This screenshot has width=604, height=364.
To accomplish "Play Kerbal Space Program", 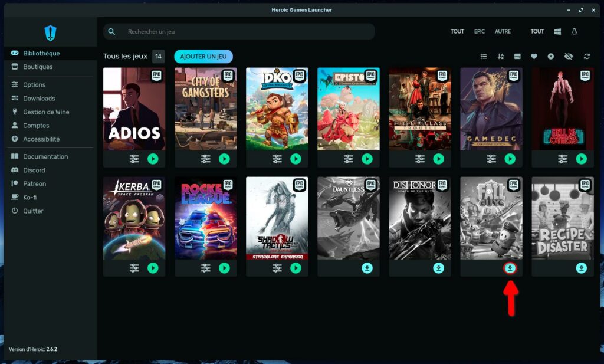I will click(153, 268).
